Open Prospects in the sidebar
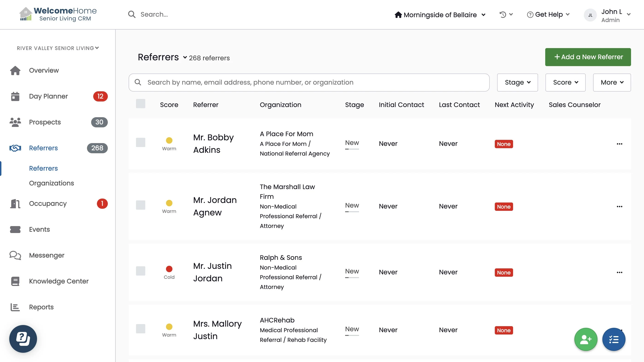644x362 pixels. (45, 122)
